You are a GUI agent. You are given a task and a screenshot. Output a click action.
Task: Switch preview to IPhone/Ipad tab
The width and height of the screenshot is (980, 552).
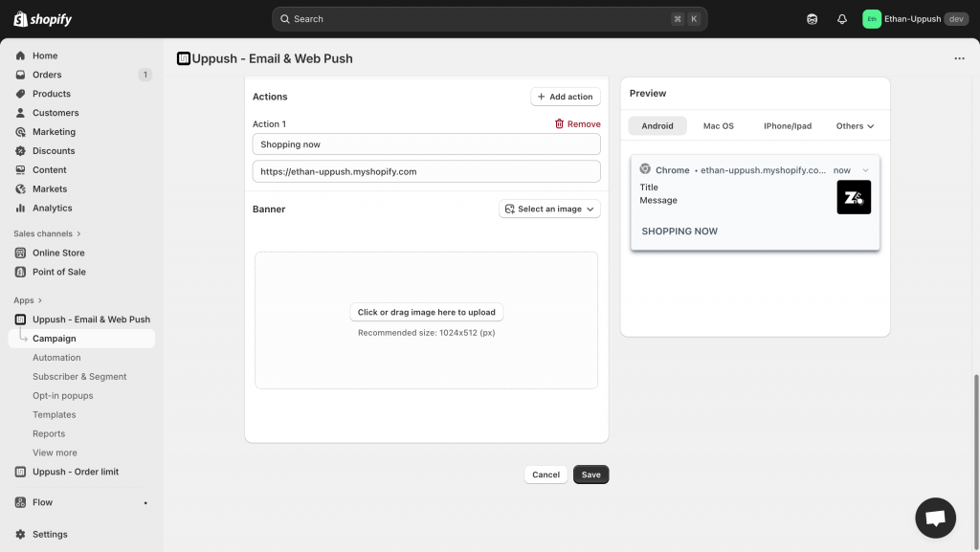(788, 126)
